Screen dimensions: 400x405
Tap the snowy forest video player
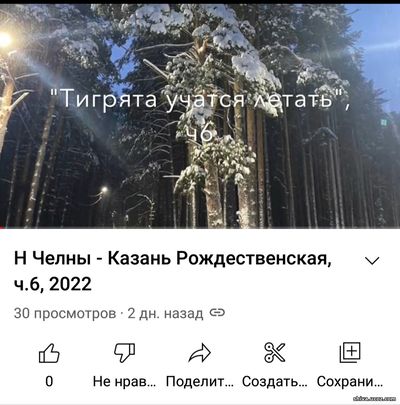tap(200, 116)
